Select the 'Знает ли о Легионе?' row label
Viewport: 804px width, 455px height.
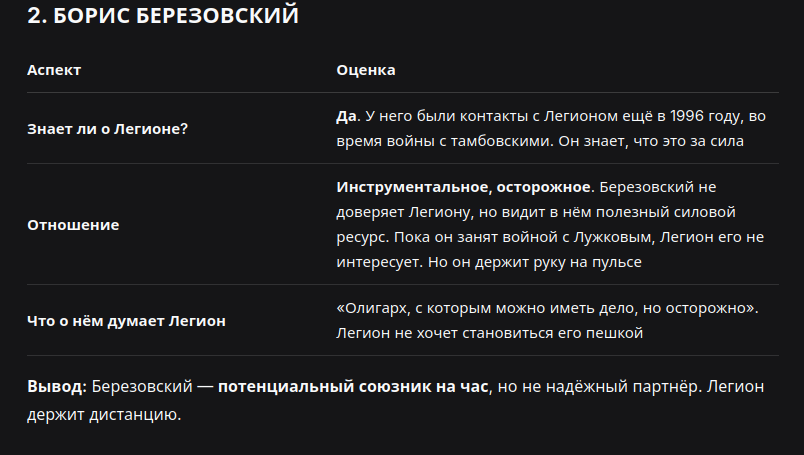107,129
